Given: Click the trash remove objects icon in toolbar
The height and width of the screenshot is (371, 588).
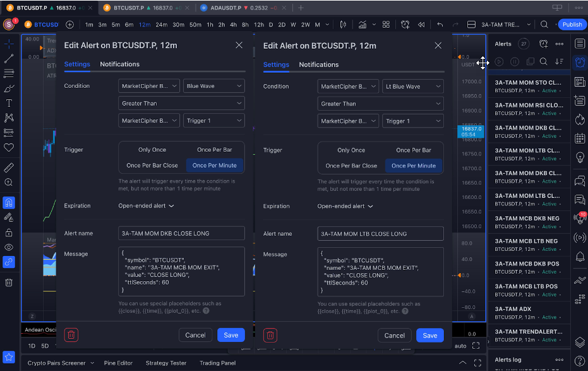Looking at the screenshot, I should 9,283.
